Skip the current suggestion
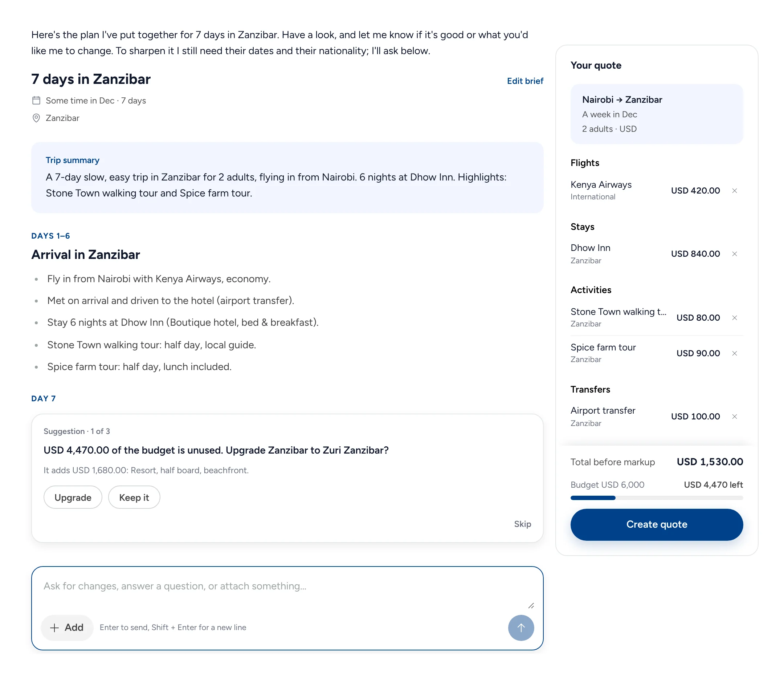Image resolution: width=784 pixels, height=674 pixels. click(x=522, y=524)
